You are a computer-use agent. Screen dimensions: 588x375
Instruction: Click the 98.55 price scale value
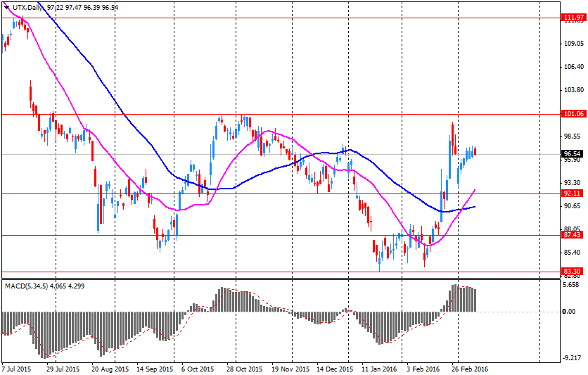pos(573,136)
